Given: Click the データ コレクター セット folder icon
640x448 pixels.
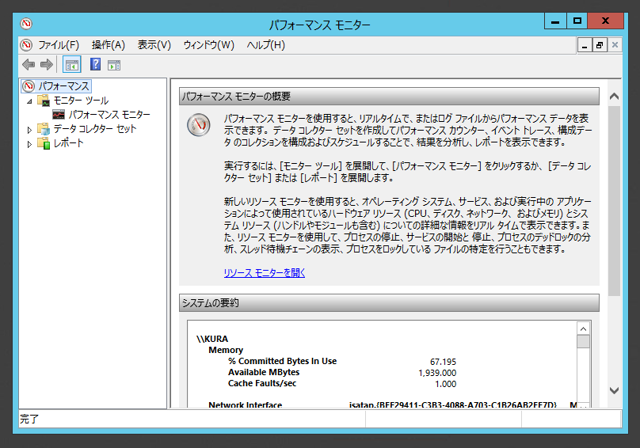Looking at the screenshot, I should point(43,129).
